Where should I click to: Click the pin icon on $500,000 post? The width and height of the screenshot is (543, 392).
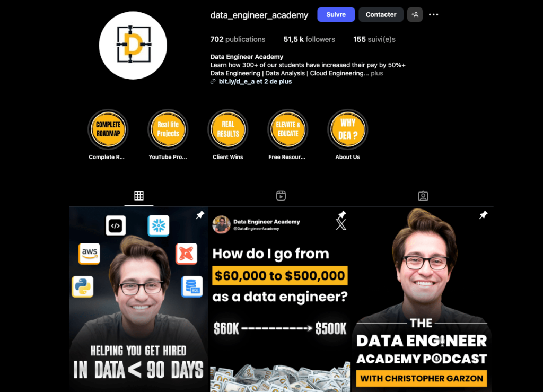[342, 215]
